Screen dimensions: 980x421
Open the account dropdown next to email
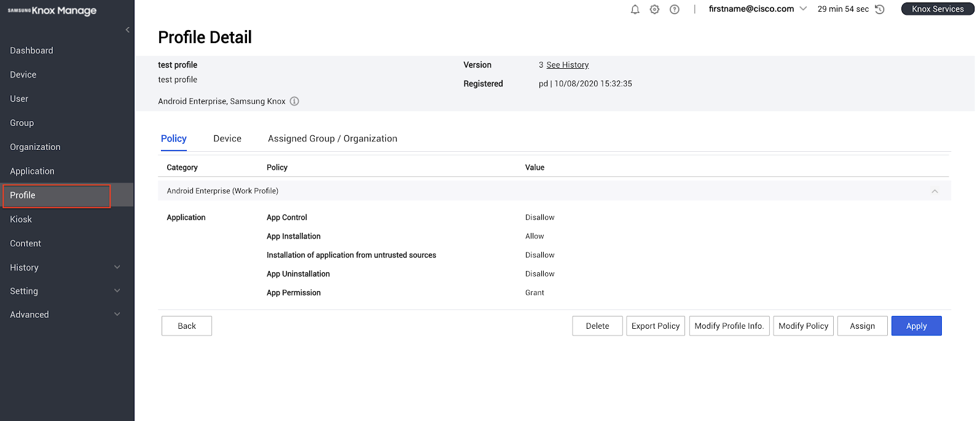click(x=802, y=9)
